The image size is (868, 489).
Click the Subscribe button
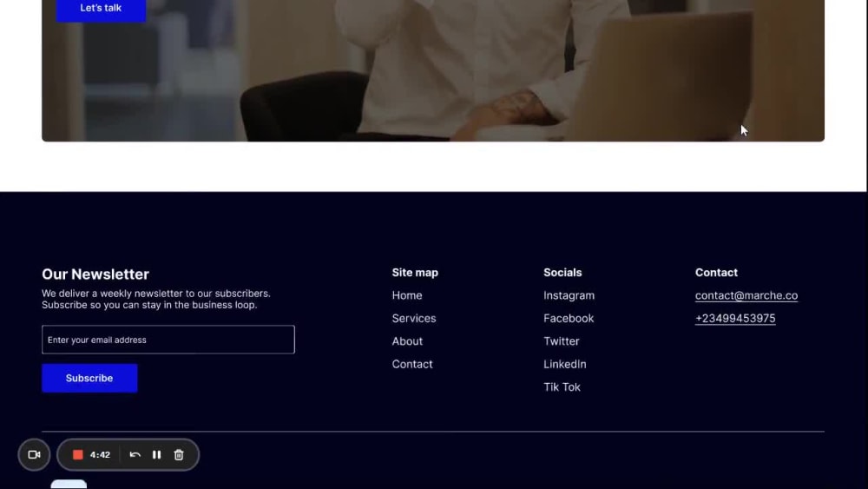tap(89, 378)
